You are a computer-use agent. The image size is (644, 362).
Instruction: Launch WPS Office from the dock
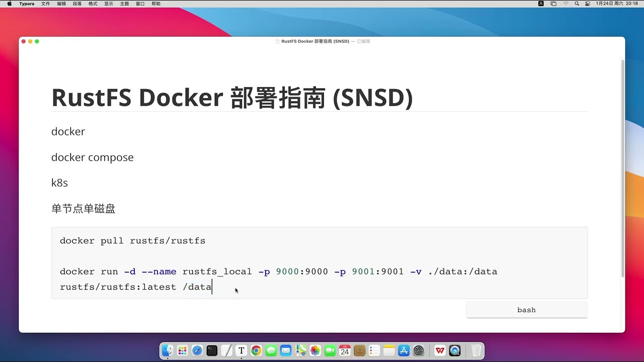point(440,350)
